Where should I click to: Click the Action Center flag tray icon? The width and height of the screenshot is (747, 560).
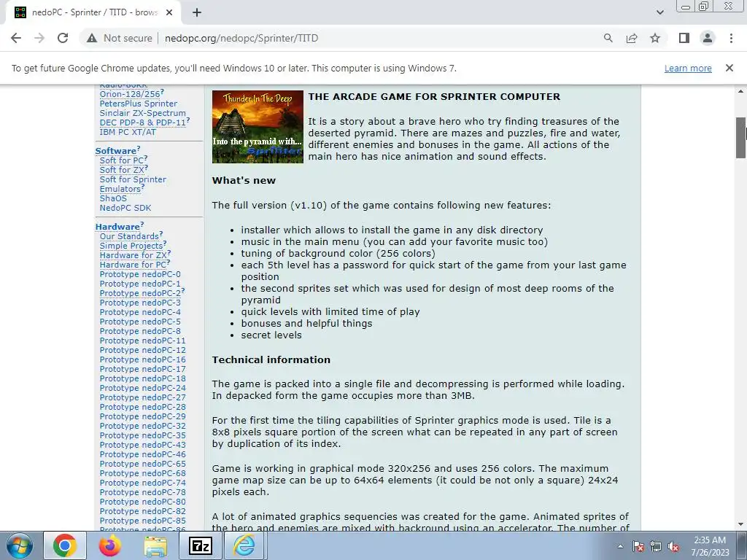point(638,546)
